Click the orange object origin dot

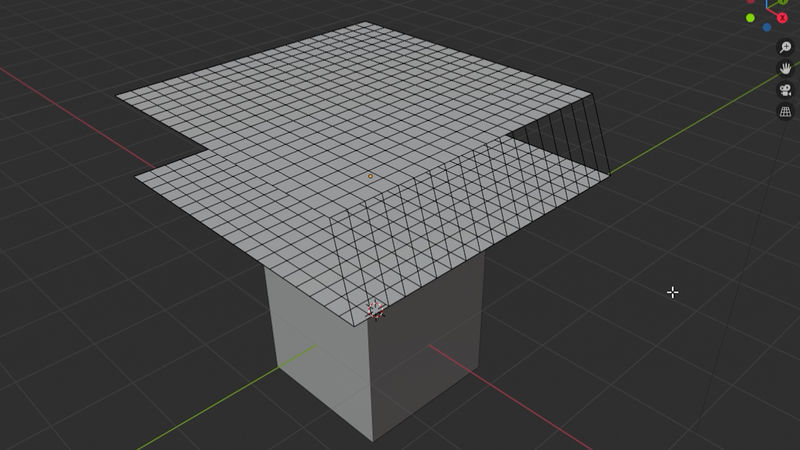coord(370,176)
